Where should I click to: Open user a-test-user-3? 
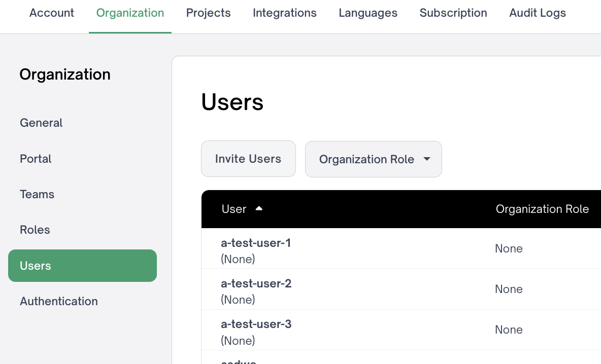tap(256, 324)
